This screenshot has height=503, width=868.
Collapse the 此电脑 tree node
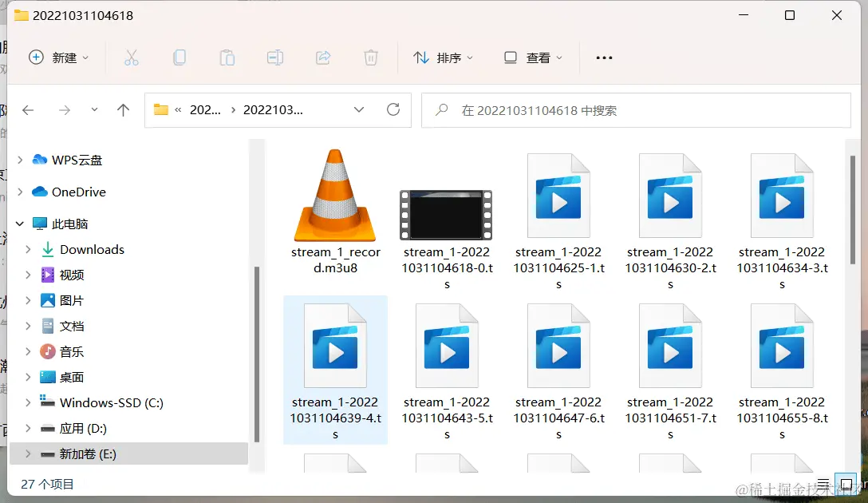coord(20,224)
